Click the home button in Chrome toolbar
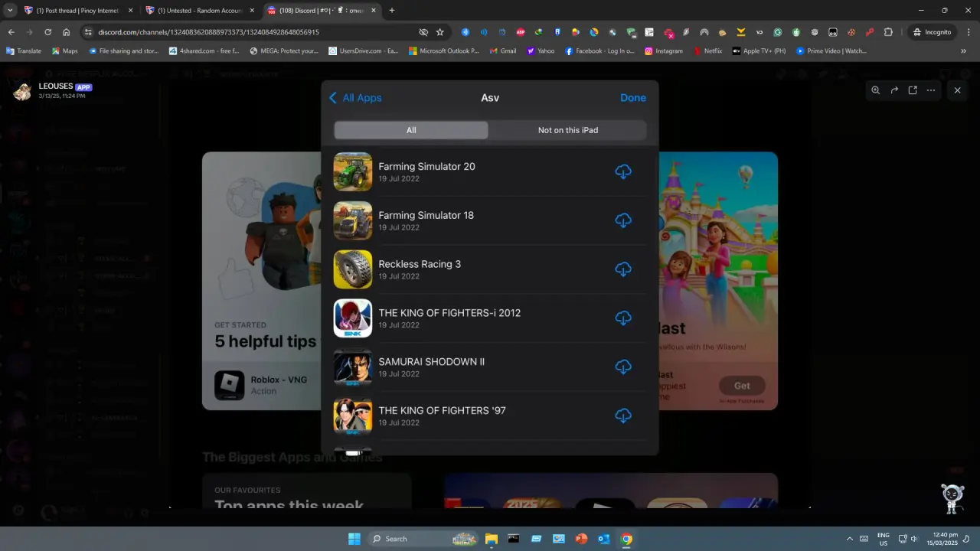980x551 pixels. pyautogui.click(x=67, y=32)
